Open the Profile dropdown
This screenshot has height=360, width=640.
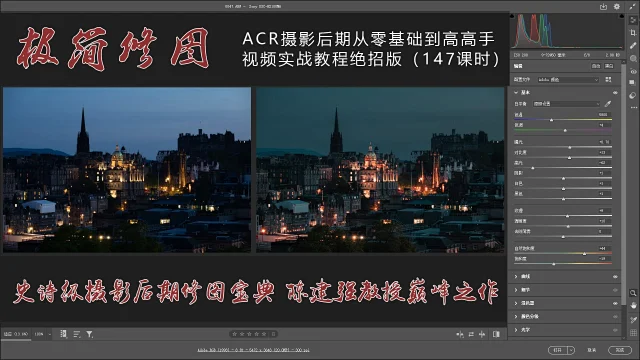pyautogui.click(x=568, y=80)
